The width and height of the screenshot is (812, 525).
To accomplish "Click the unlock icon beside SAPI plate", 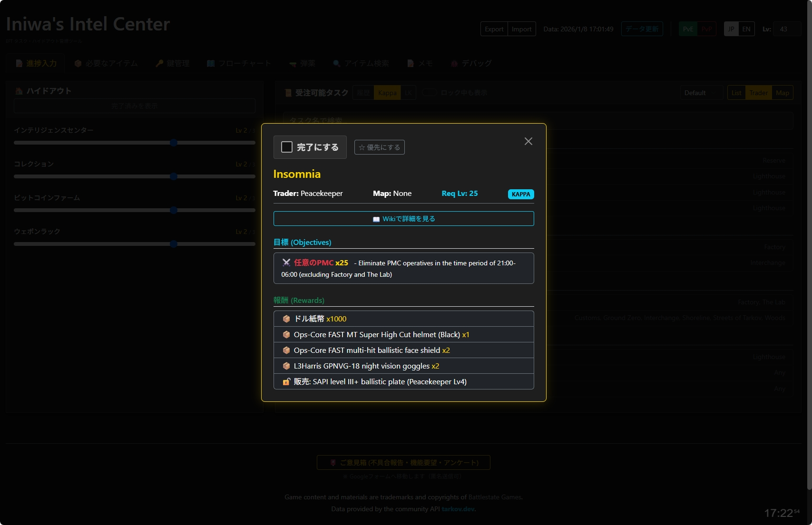I will click(286, 382).
